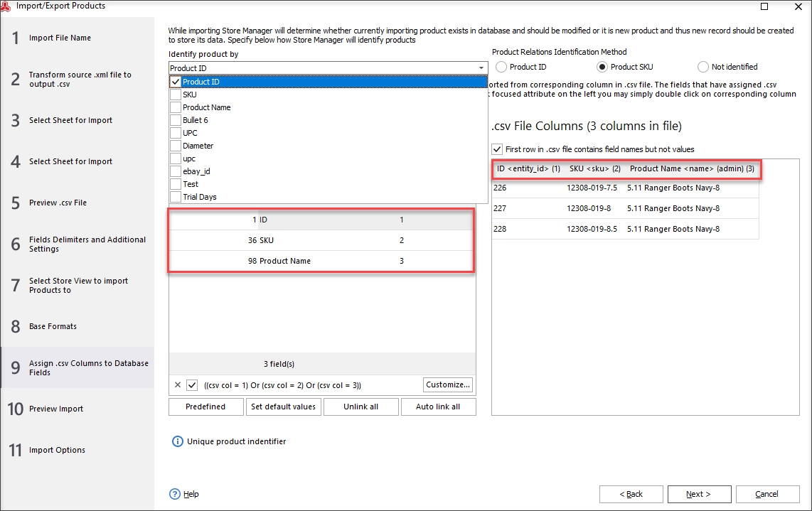
Task: Click the Cancel button
Action: click(x=767, y=494)
